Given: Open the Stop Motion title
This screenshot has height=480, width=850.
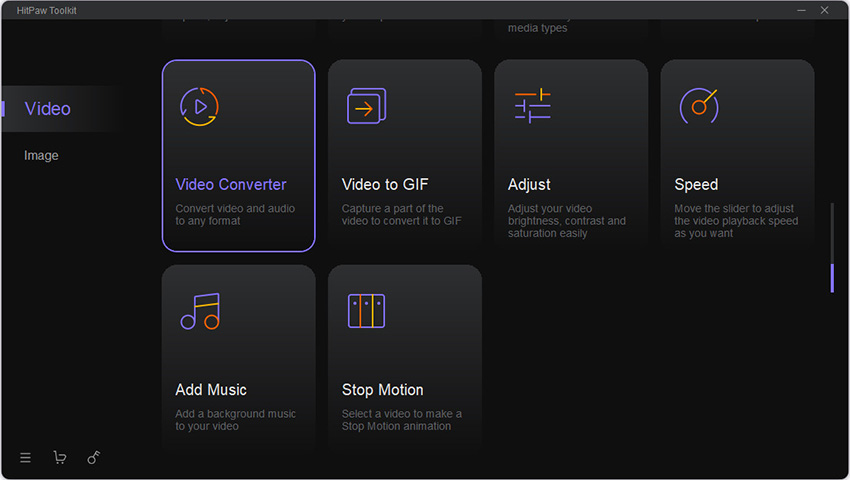Looking at the screenshot, I should click(383, 390).
